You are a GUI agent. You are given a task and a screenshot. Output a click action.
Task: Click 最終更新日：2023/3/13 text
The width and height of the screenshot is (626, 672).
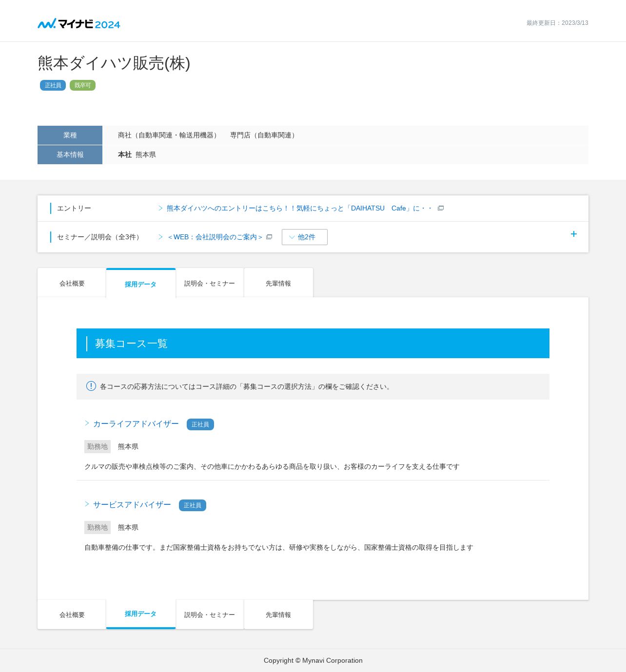557,23
